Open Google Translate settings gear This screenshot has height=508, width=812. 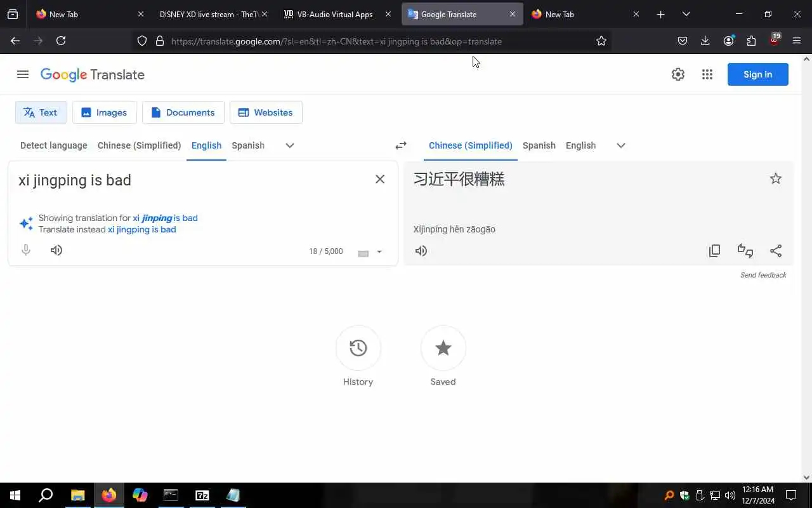coord(678,74)
